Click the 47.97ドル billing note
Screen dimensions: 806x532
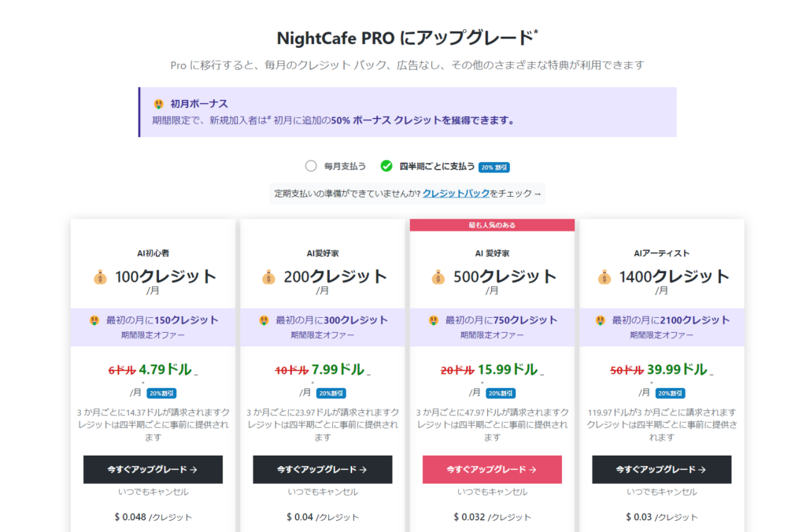492,424
